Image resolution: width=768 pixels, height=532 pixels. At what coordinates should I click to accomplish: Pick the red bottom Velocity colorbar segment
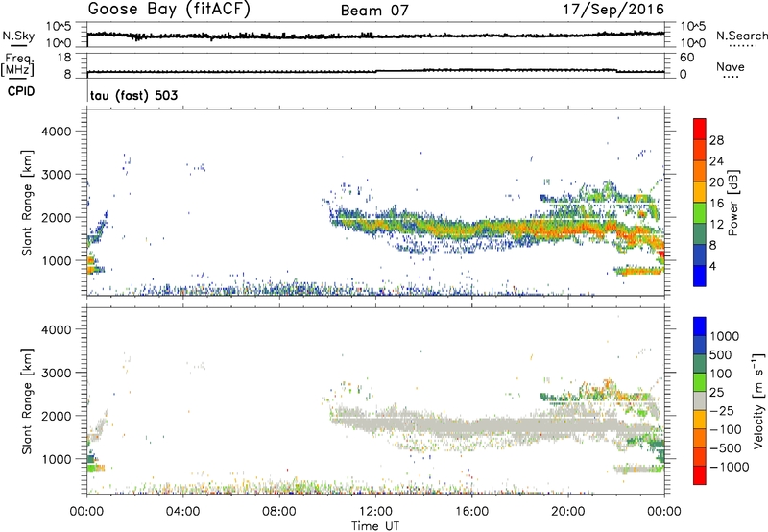[700, 475]
